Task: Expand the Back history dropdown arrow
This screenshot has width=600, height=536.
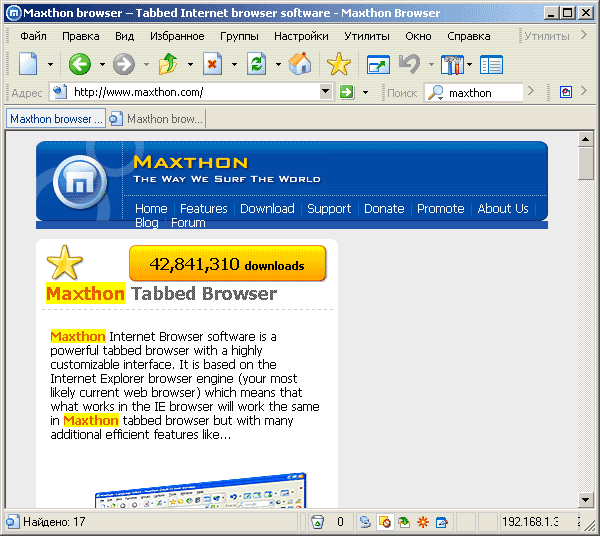Action: pos(102,64)
